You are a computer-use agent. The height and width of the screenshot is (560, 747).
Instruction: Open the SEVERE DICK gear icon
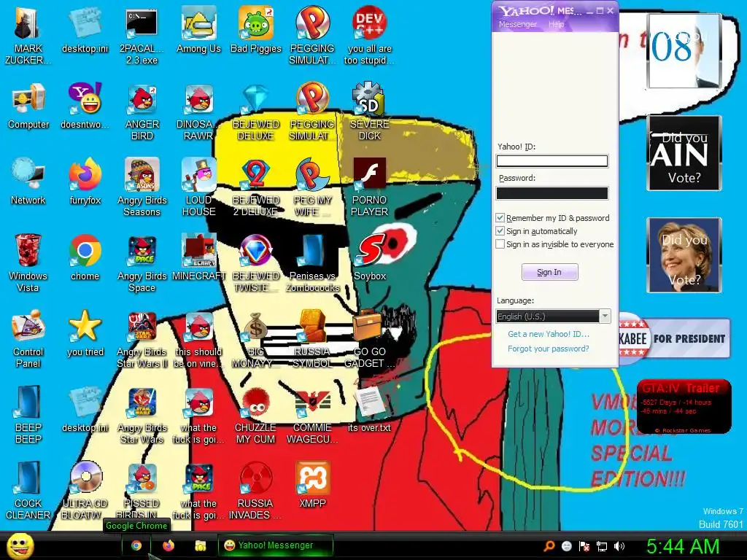(x=369, y=112)
